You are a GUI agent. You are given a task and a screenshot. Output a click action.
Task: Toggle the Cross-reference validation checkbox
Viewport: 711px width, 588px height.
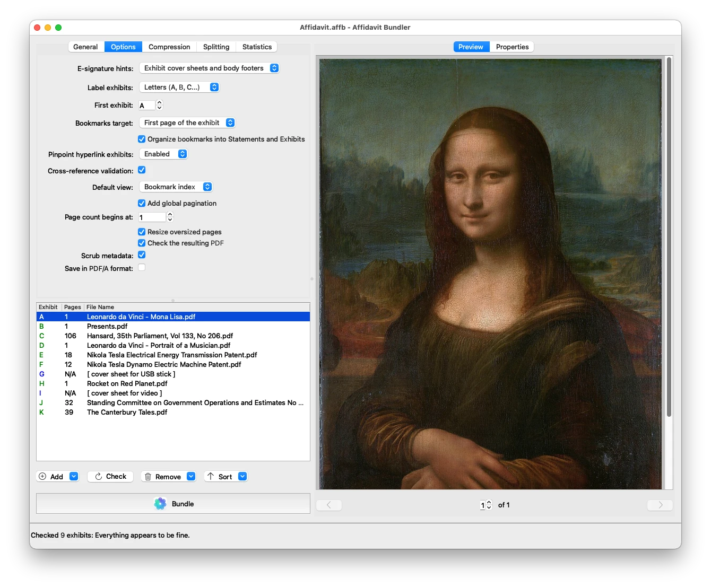pos(142,170)
